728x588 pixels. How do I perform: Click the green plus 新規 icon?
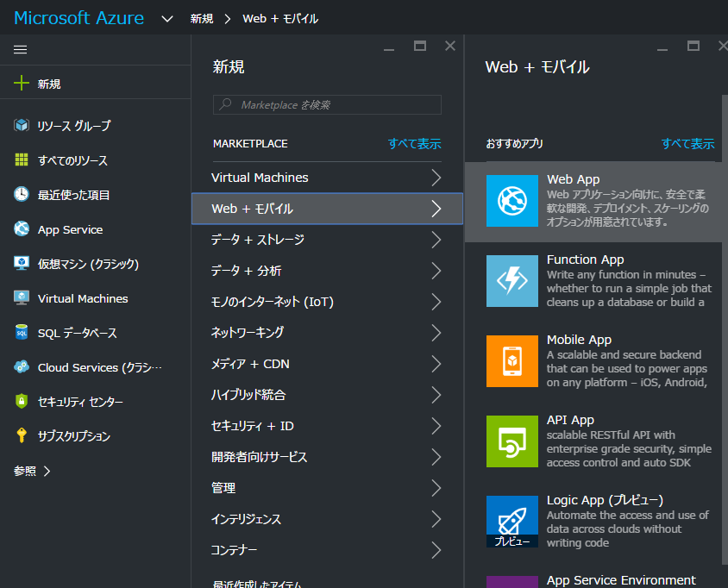(22, 84)
